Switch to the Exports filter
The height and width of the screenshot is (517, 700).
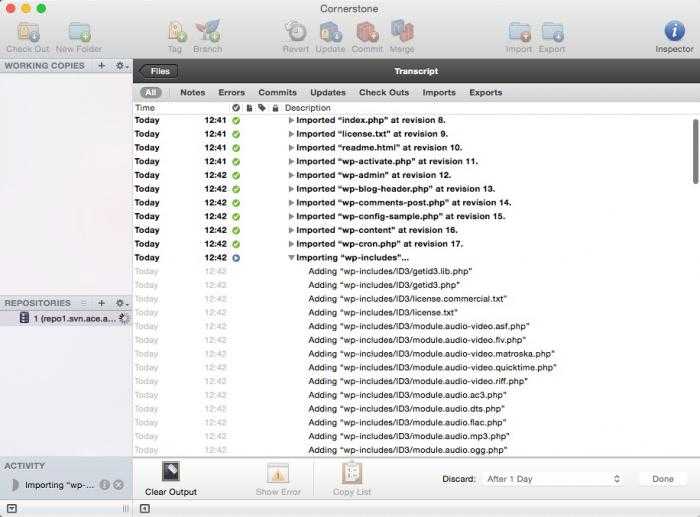point(485,92)
